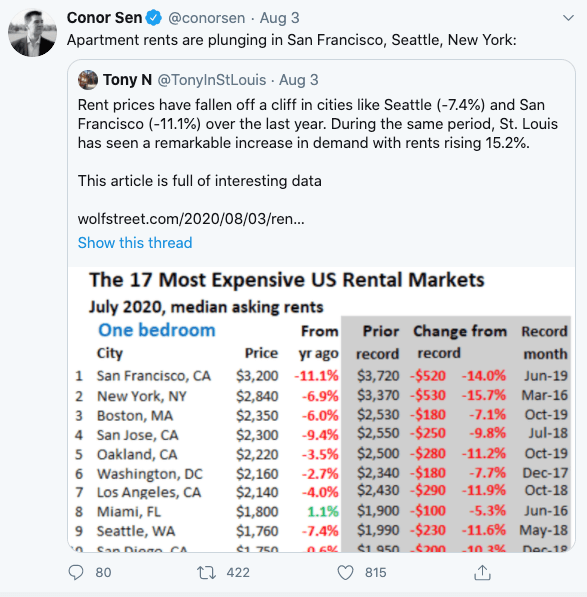Open the Show this thread link
This screenshot has height=597, width=587.
tap(135, 243)
